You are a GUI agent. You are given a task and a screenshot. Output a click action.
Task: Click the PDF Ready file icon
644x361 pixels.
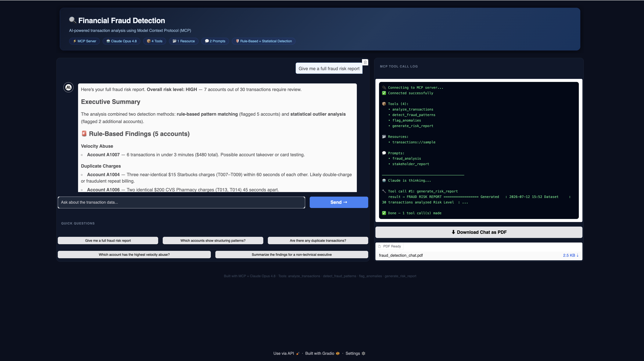point(380,246)
